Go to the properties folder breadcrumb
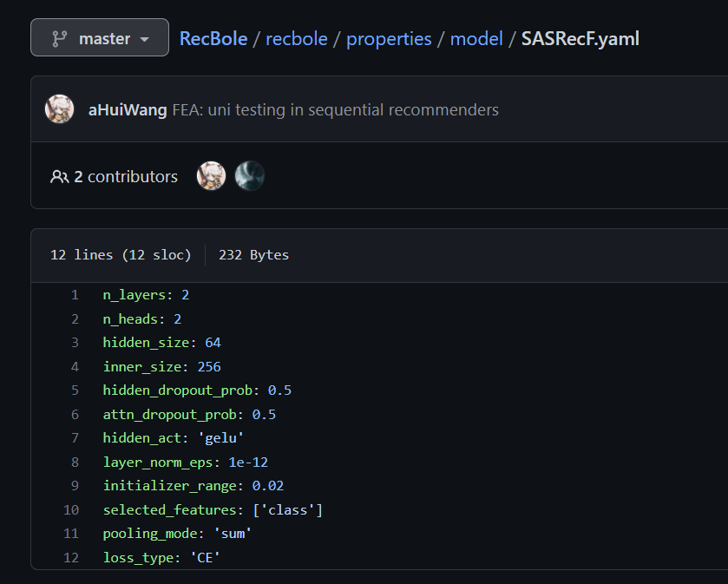Viewport: 728px width, 584px height. click(389, 39)
